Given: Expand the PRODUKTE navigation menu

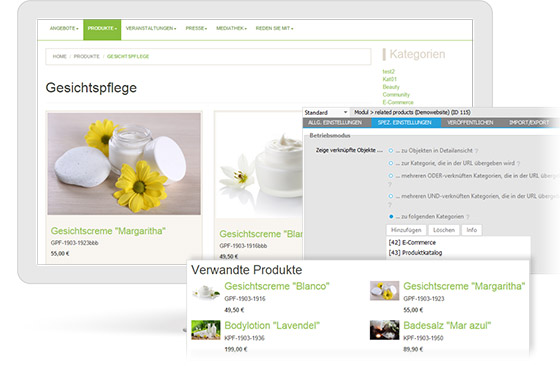Looking at the screenshot, I should click(102, 29).
